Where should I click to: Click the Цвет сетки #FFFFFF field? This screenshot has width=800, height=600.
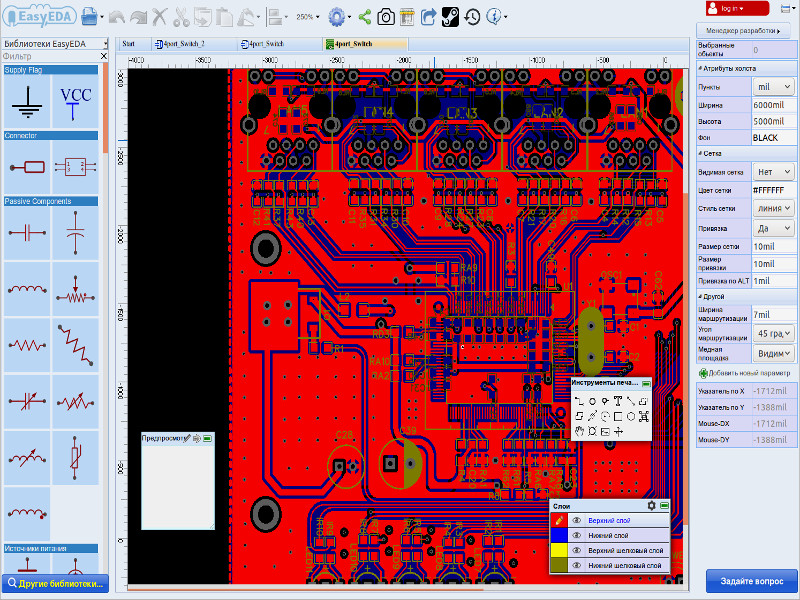774,190
